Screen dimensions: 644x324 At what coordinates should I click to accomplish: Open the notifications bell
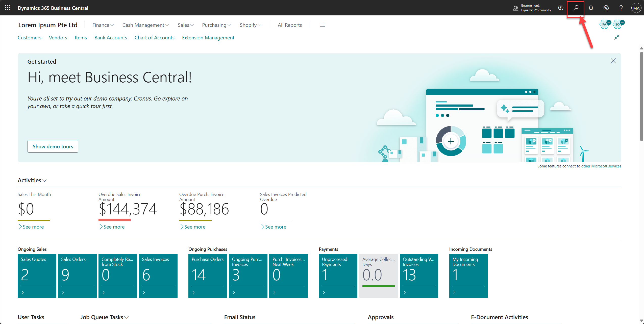click(591, 8)
